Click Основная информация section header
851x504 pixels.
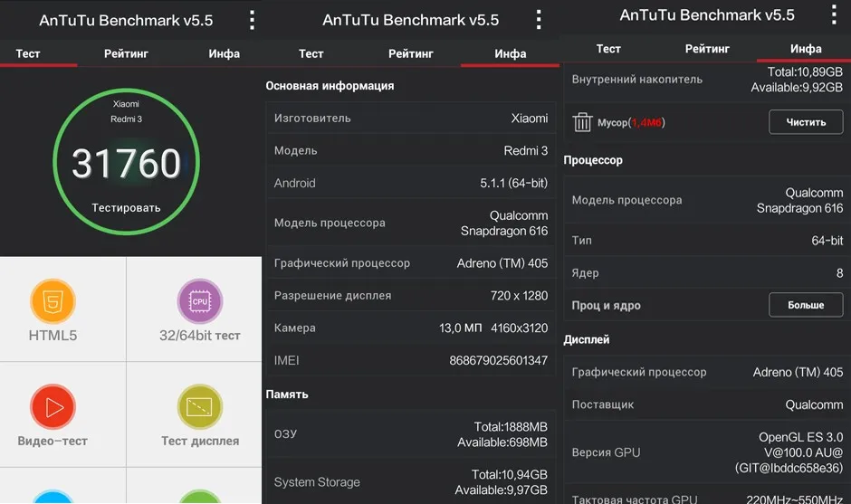[x=330, y=86]
